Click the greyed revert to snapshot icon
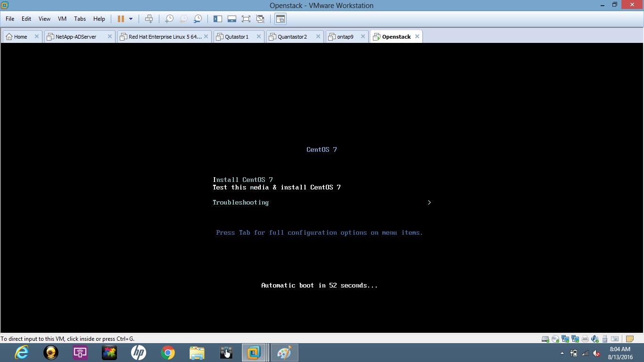Image resolution: width=644 pixels, height=362 pixels. (183, 19)
